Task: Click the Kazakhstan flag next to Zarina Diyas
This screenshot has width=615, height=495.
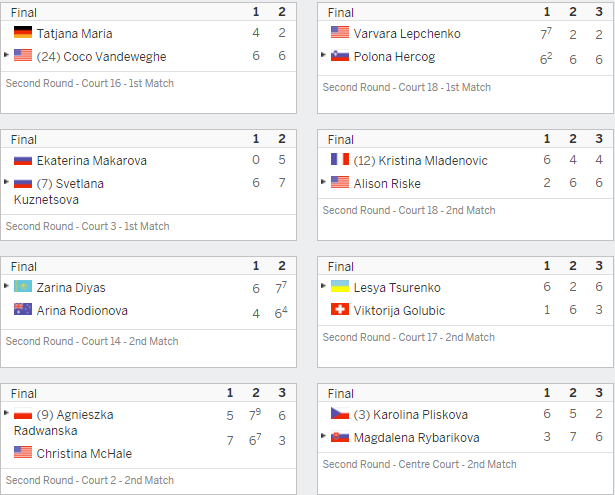Action: [x=23, y=286]
